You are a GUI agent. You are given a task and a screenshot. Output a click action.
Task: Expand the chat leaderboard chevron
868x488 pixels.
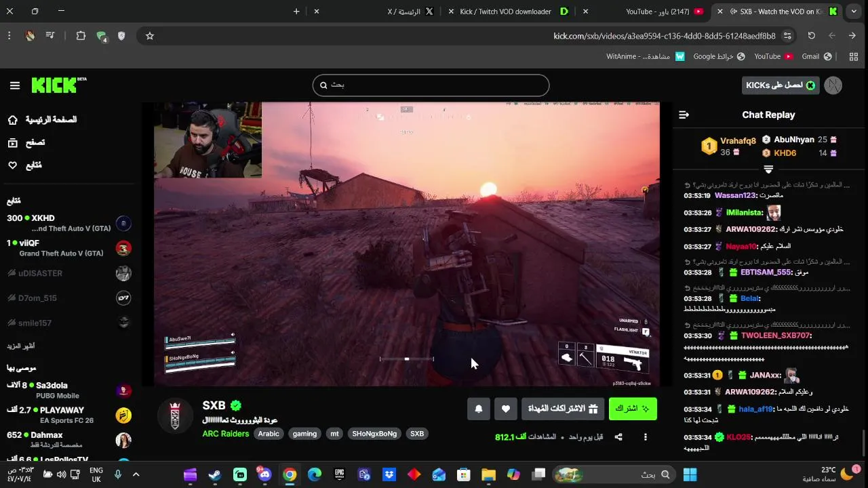768,169
